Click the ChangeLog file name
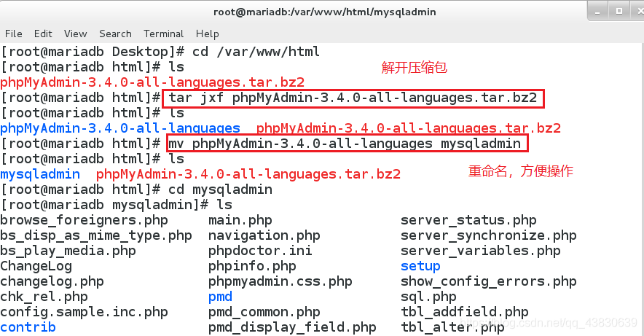Viewport: 644px width, 336px height. 36,266
